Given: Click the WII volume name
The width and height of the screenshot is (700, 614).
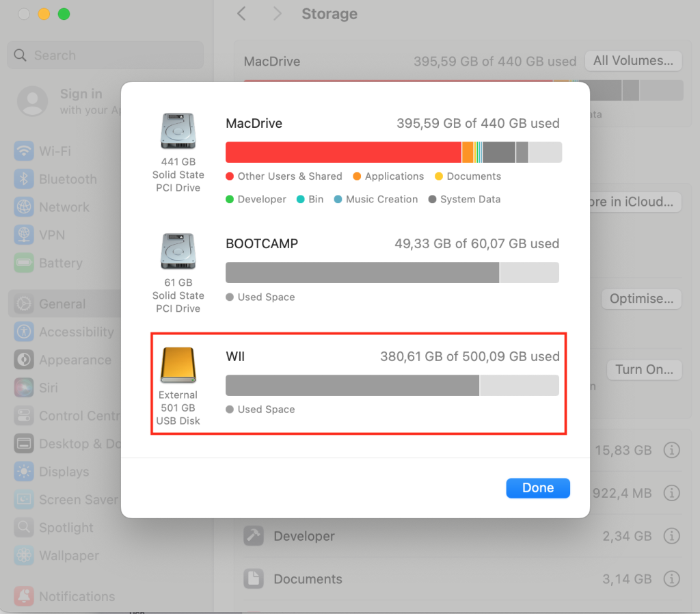Looking at the screenshot, I should (235, 356).
